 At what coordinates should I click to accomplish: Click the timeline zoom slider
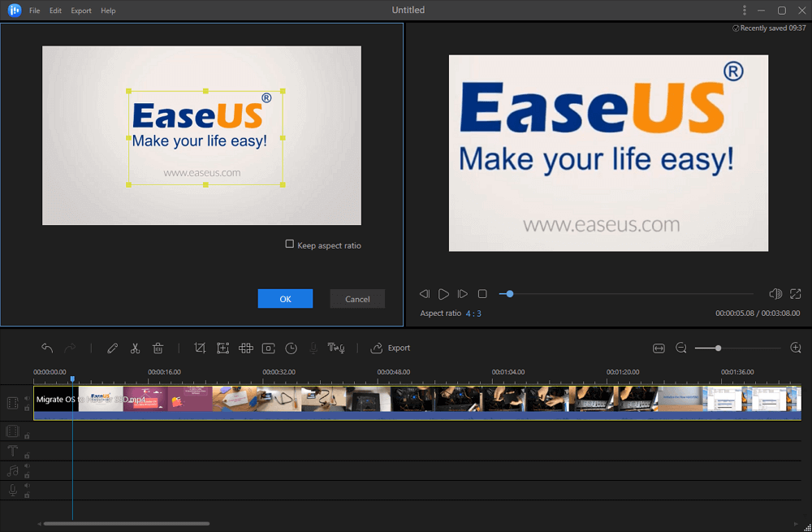tap(718, 348)
